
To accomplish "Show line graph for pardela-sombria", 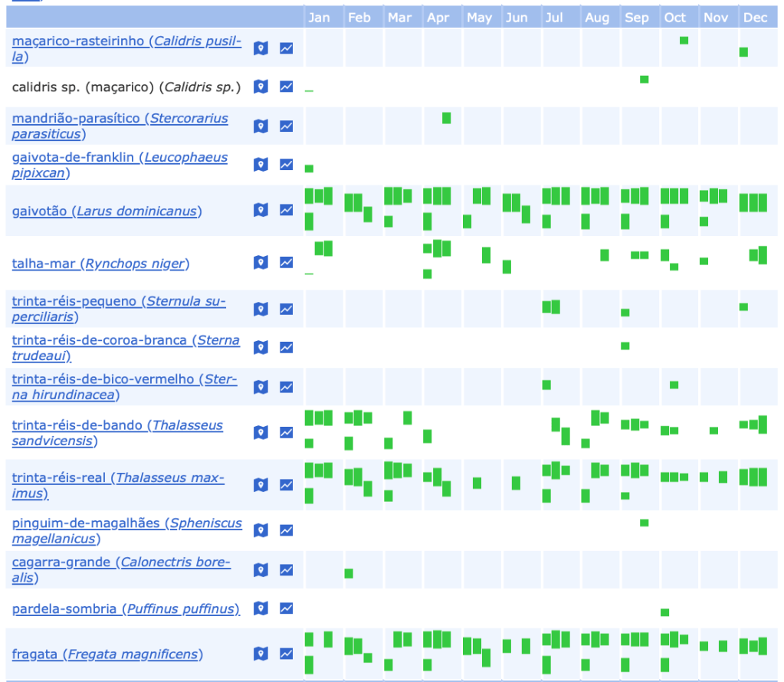I will (x=286, y=608).
